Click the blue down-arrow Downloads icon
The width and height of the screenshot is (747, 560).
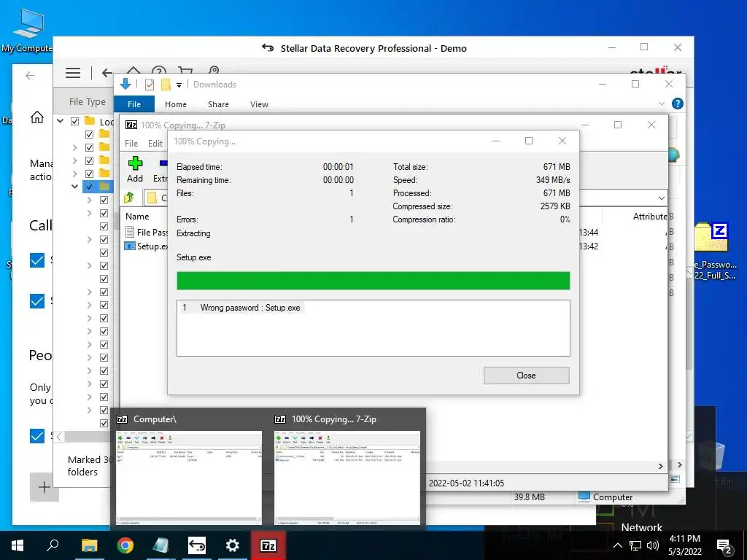tap(125, 85)
